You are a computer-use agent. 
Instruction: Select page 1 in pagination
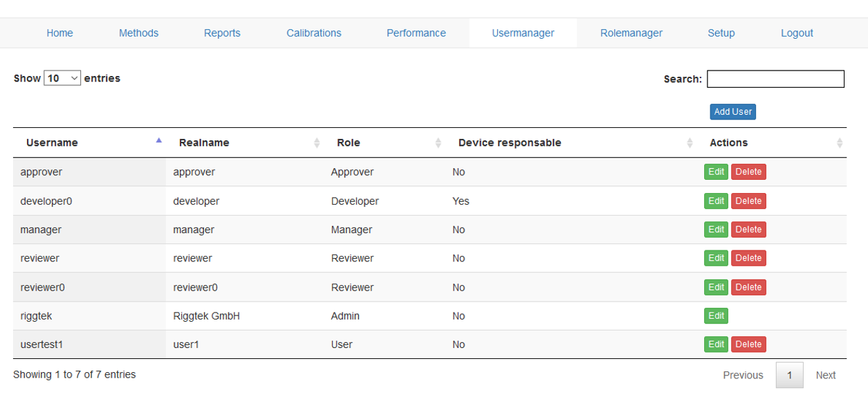tap(789, 376)
